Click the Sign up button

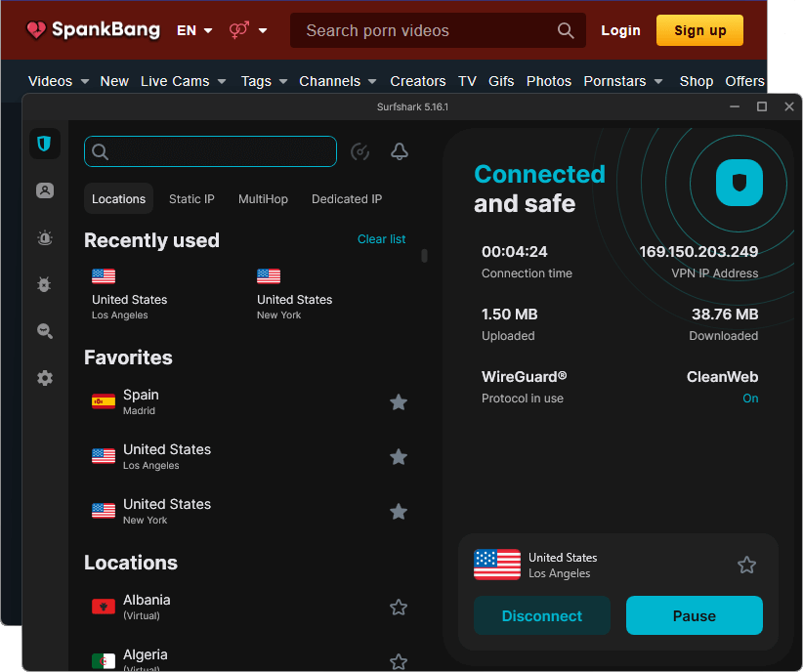pyautogui.click(x=700, y=30)
